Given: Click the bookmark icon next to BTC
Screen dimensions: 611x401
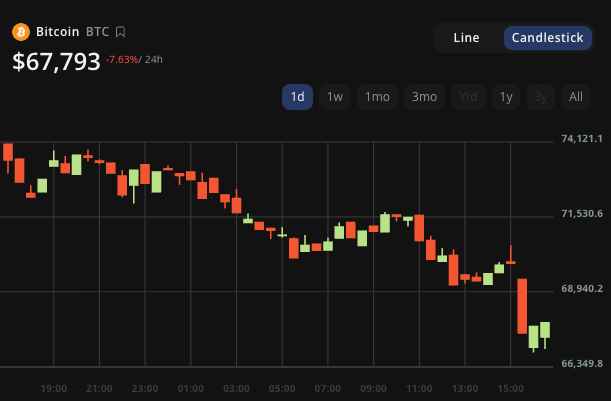Looking at the screenshot, I should pos(120,32).
